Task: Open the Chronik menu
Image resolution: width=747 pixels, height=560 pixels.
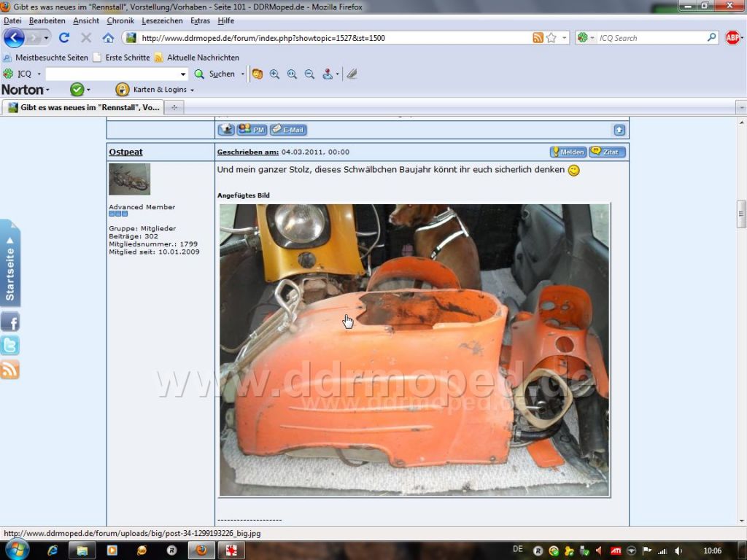Action: click(x=120, y=20)
